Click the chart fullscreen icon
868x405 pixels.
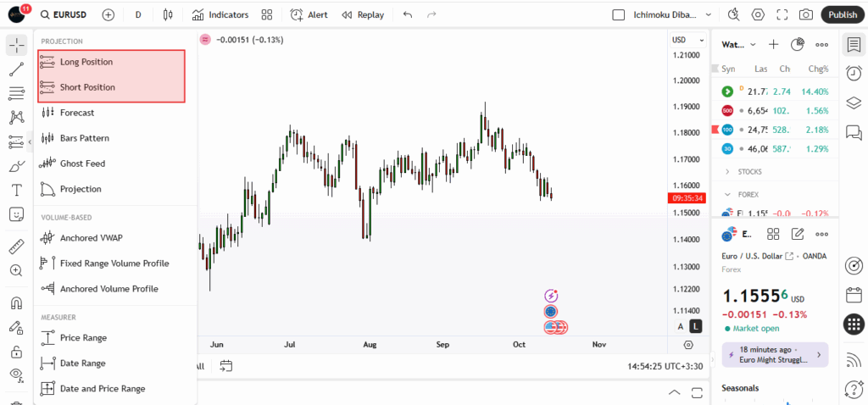782,14
